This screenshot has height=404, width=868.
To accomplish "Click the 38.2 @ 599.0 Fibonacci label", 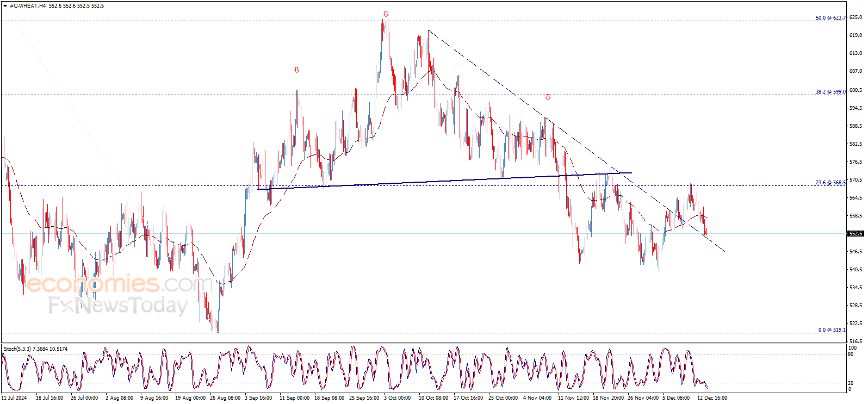I will 830,92.
